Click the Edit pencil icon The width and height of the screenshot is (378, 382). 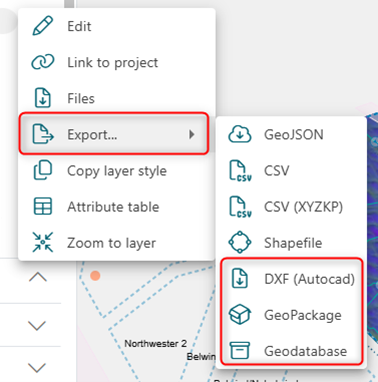[43, 26]
